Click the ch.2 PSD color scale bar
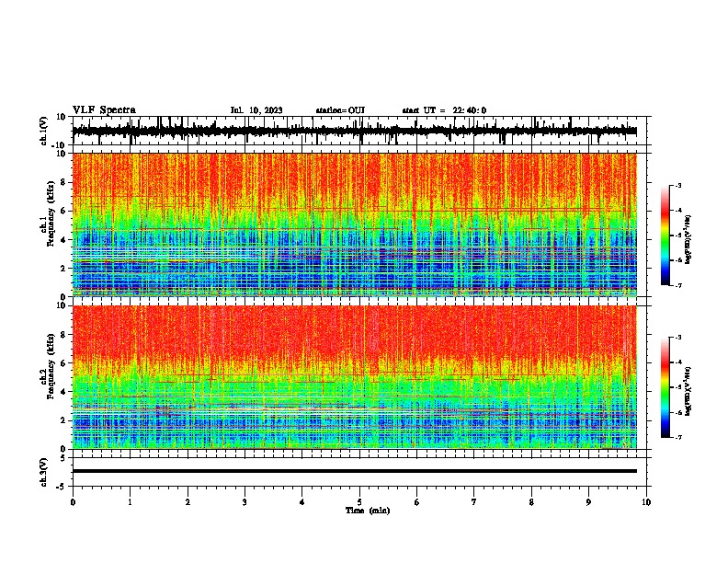This screenshot has height=563, width=728. [665, 387]
